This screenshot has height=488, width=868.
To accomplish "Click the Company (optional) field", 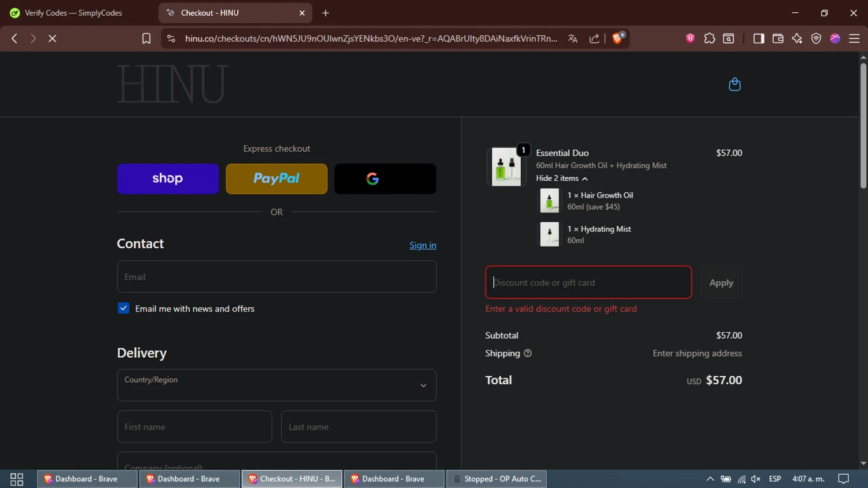I will [277, 461].
